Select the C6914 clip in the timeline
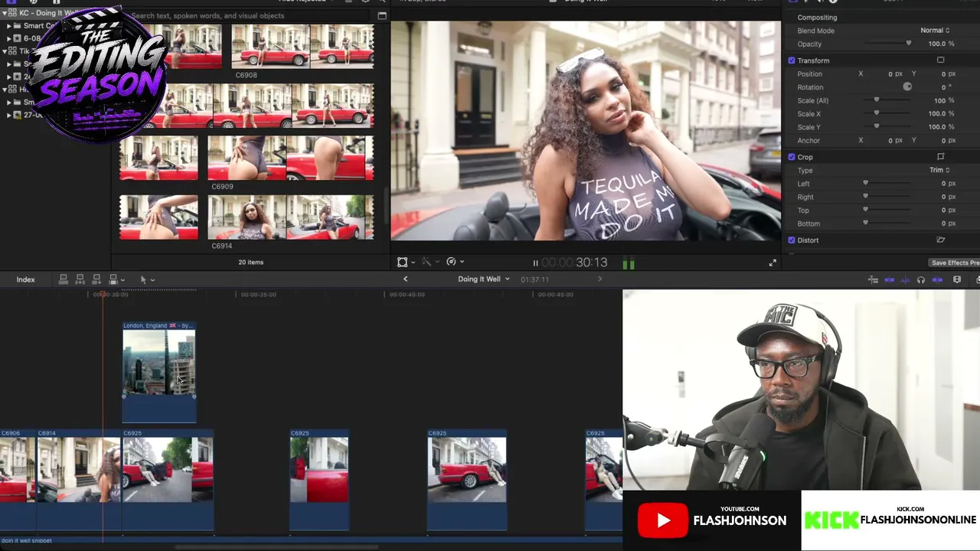Image resolution: width=980 pixels, height=551 pixels. tap(79, 480)
